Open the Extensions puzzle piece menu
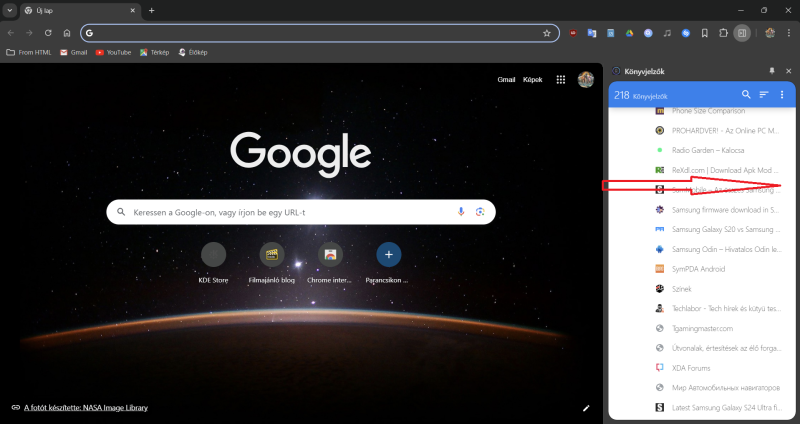The image size is (800, 424). [723, 33]
